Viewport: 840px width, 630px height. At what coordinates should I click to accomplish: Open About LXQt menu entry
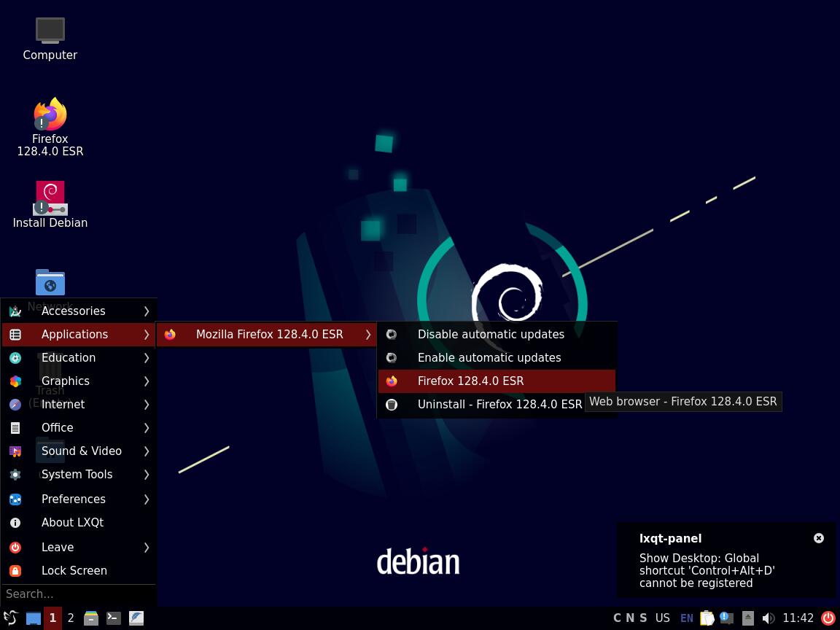79,522
